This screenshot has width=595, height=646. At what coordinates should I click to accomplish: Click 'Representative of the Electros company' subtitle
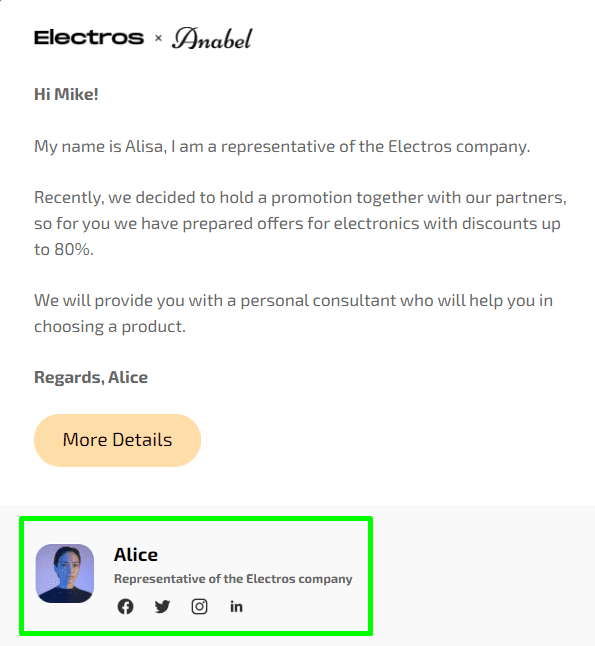[233, 579]
